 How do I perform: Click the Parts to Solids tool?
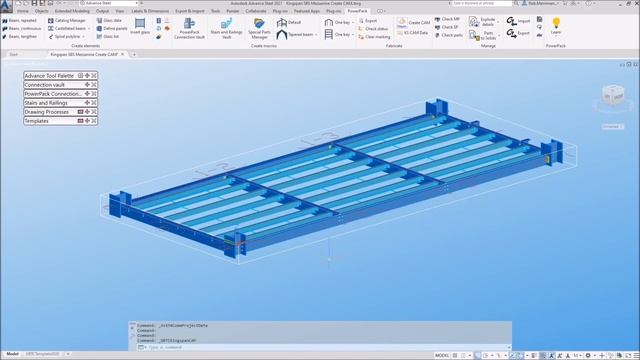[483, 36]
